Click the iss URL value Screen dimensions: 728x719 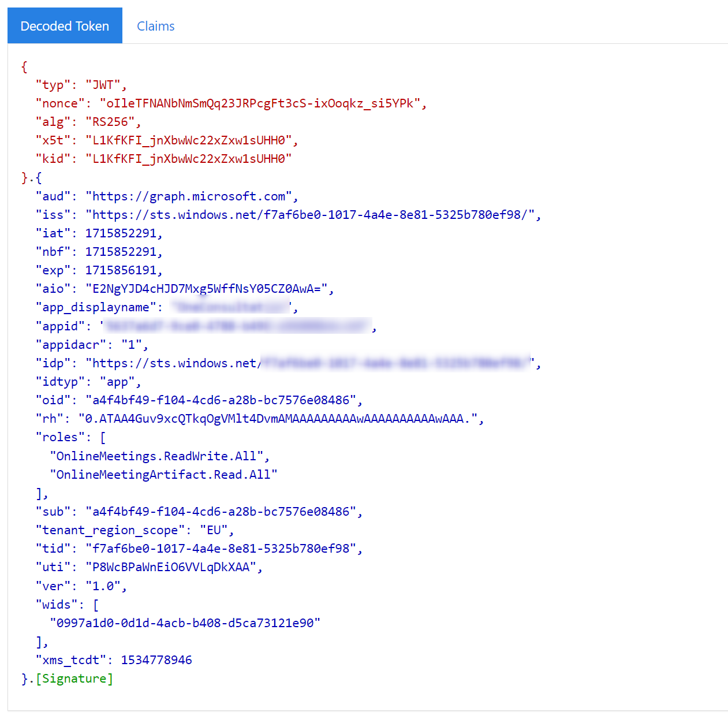click(x=310, y=215)
